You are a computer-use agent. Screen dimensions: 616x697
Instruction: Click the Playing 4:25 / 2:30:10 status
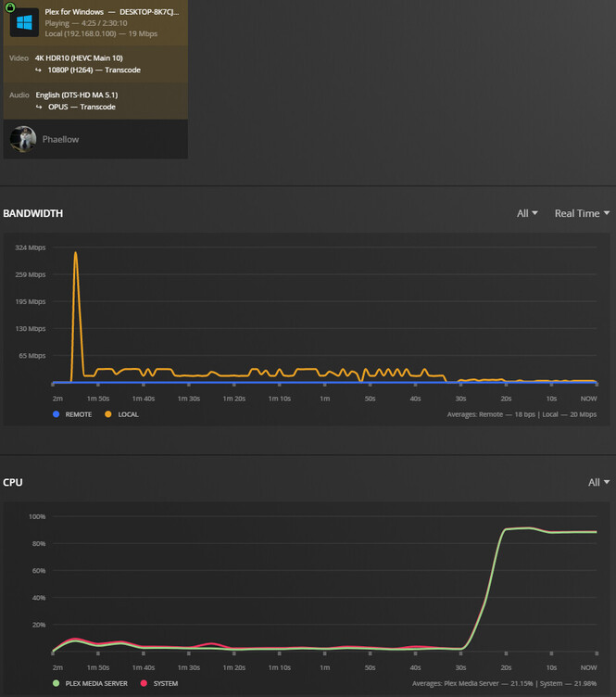click(86, 23)
